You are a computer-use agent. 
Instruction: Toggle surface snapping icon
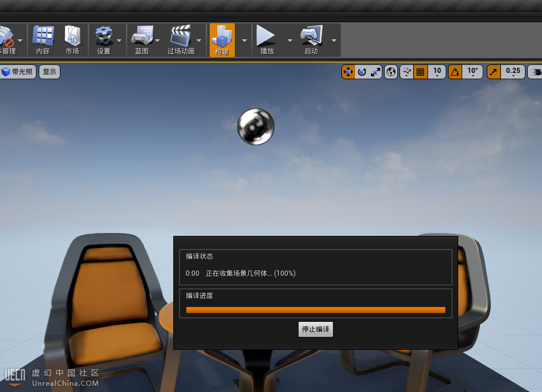[407, 72]
